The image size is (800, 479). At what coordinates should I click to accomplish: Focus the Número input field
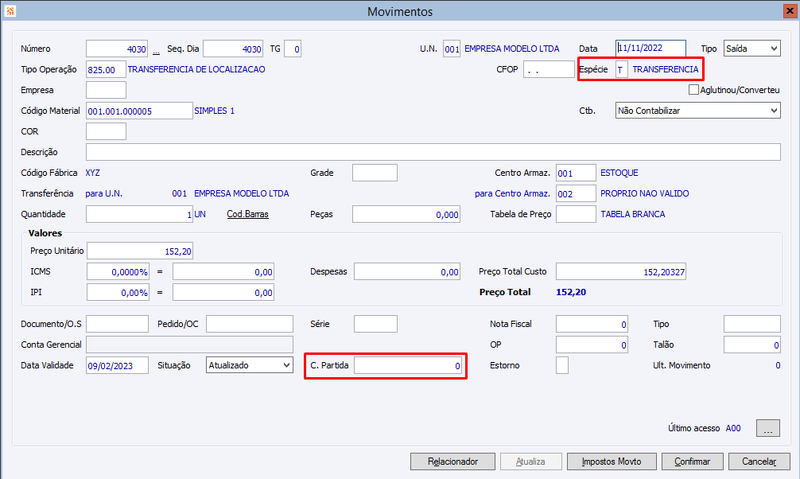(117, 49)
